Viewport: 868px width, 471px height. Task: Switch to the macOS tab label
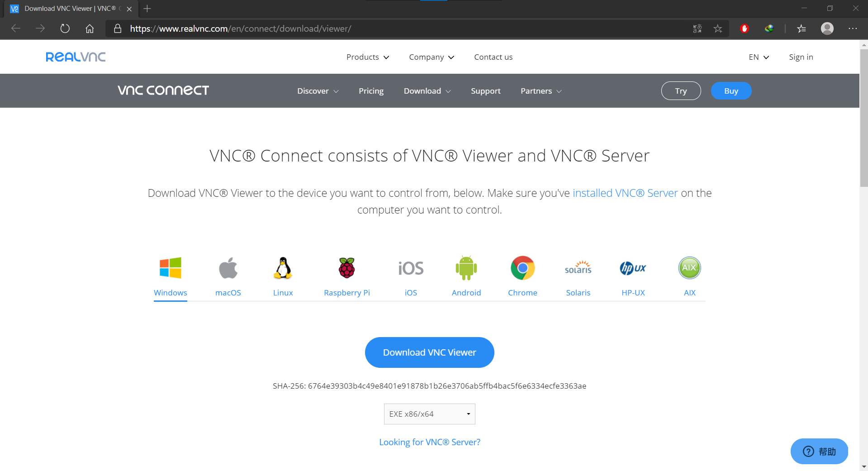point(228,293)
